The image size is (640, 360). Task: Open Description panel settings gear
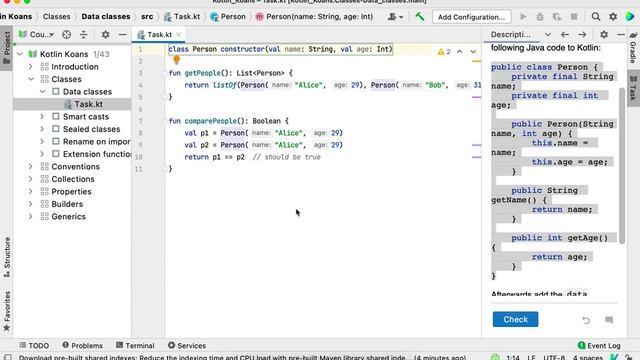(604, 35)
